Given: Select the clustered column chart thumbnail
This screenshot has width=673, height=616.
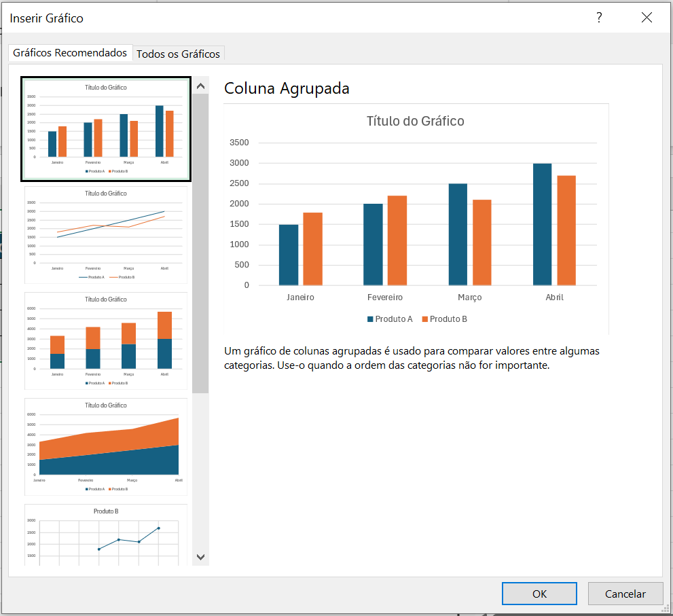Looking at the screenshot, I should (106, 129).
